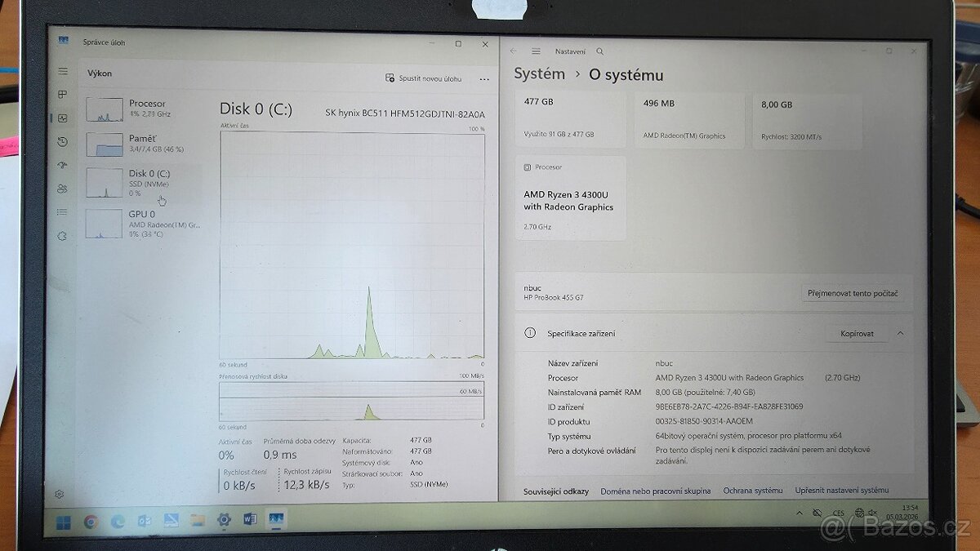The height and width of the screenshot is (551, 980).
Task: Open Task Manager settings gear at bottom left
Action: click(x=60, y=494)
